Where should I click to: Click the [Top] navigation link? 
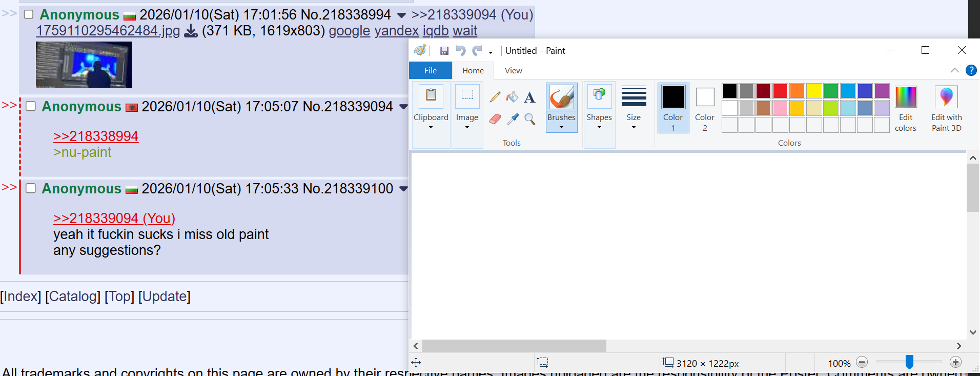click(x=119, y=296)
